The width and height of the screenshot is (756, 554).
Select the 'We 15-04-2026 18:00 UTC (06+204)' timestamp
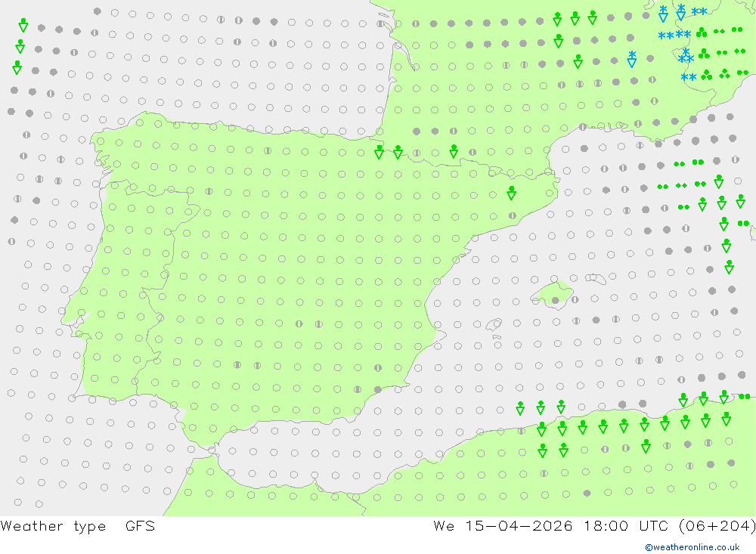(594, 526)
